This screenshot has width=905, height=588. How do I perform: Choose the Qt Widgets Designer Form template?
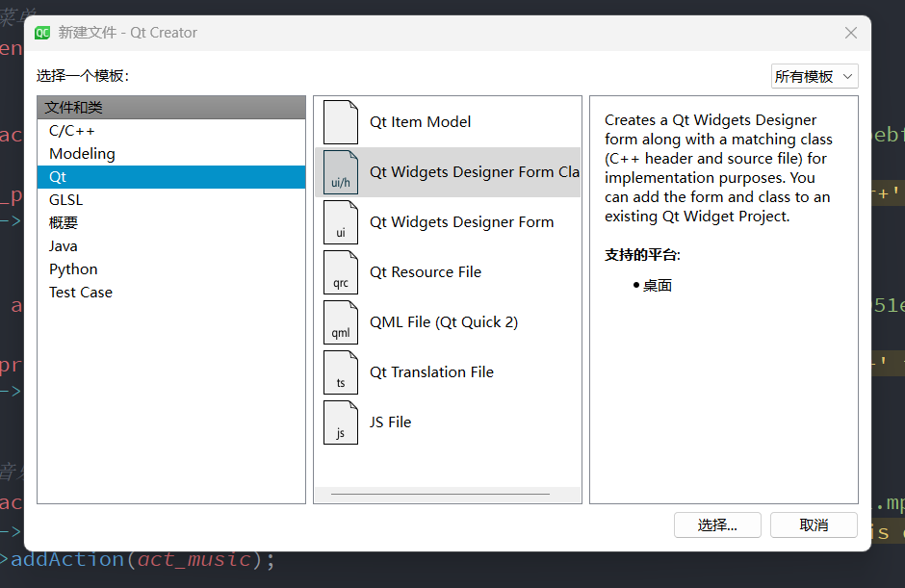click(x=448, y=222)
